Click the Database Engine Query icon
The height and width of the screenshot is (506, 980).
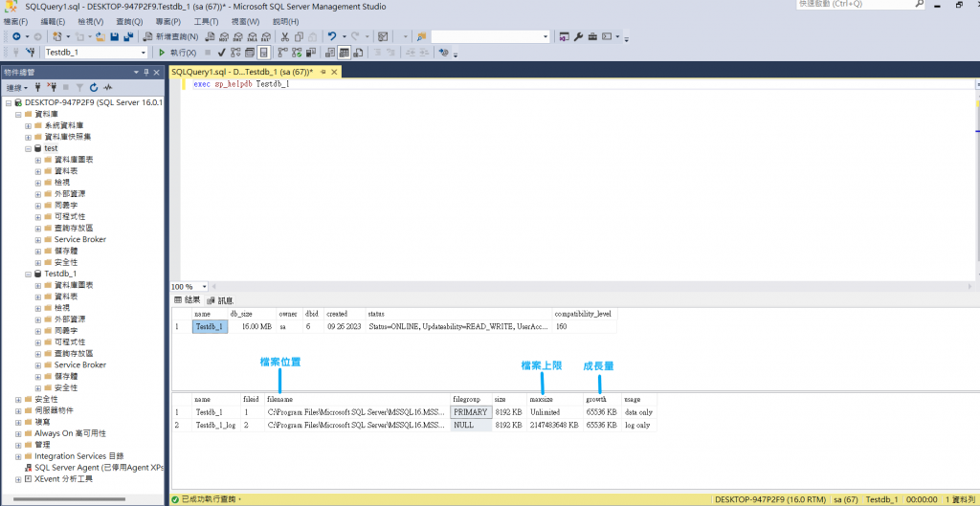[210, 37]
